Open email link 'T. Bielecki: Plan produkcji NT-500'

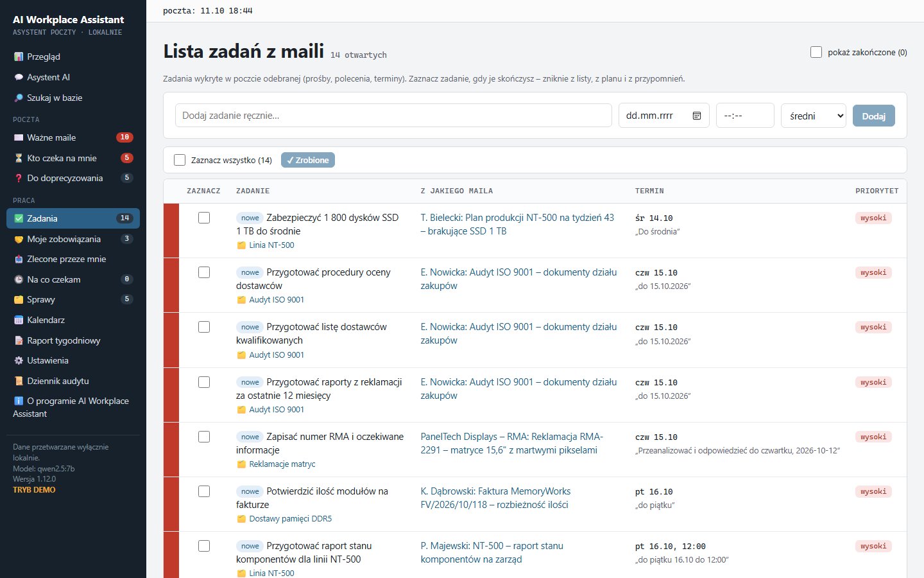pos(517,224)
